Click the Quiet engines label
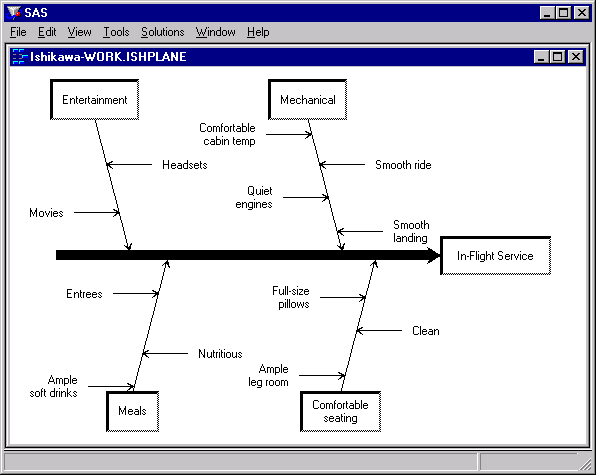596x475 pixels. (x=254, y=198)
